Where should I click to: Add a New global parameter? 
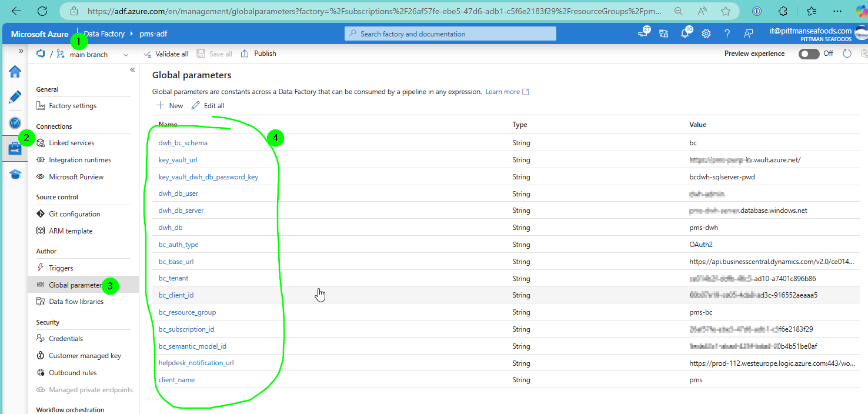coord(169,106)
